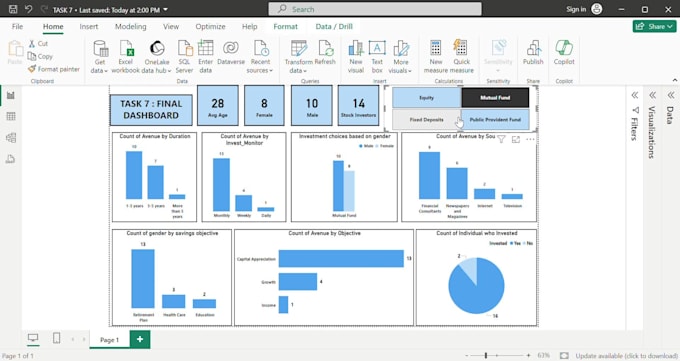
Task: Add a Text box to the canvas
Action: (377, 57)
